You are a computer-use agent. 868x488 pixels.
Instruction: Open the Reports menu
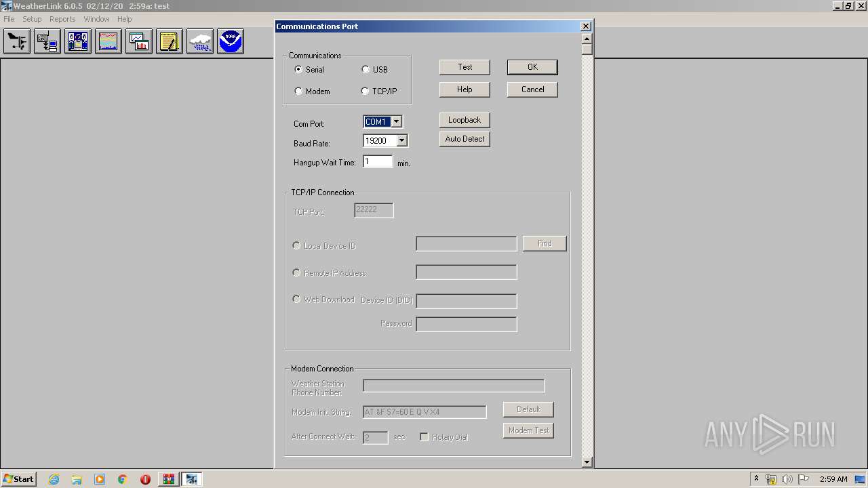click(x=62, y=19)
